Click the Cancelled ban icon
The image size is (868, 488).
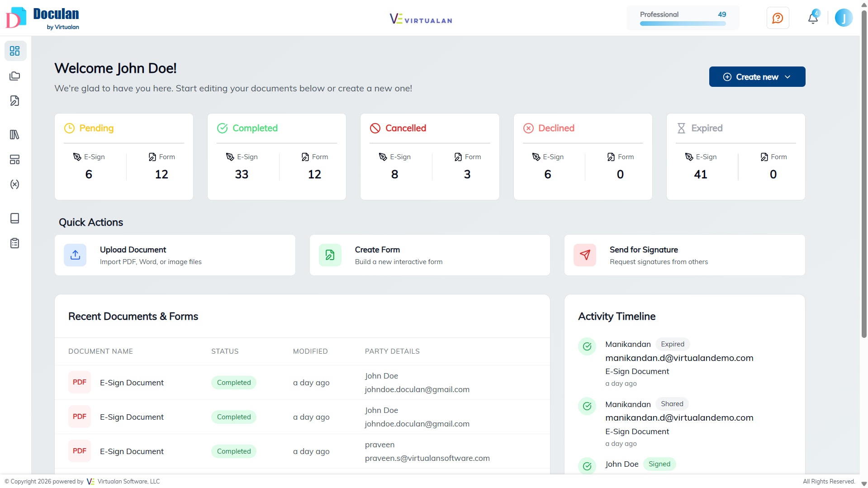pyautogui.click(x=375, y=128)
